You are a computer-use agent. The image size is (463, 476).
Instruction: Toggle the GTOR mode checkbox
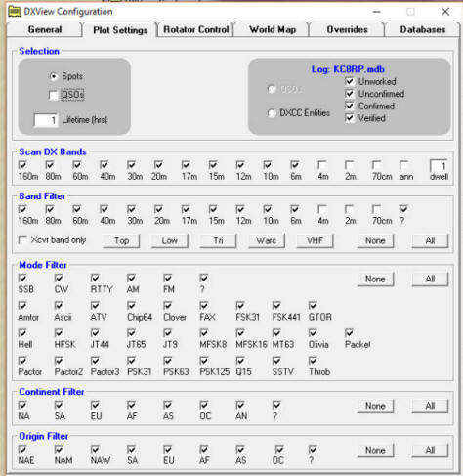pyautogui.click(x=313, y=306)
